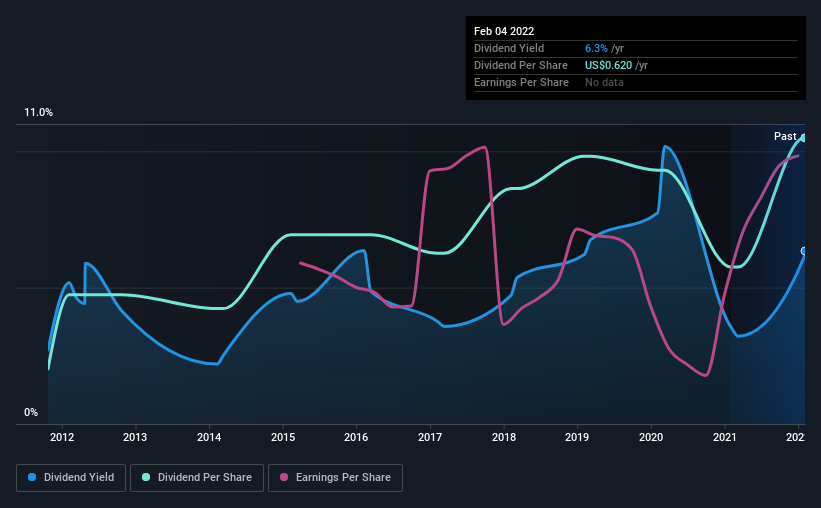Click the Feb 04 2022 tooltip date

504,31
